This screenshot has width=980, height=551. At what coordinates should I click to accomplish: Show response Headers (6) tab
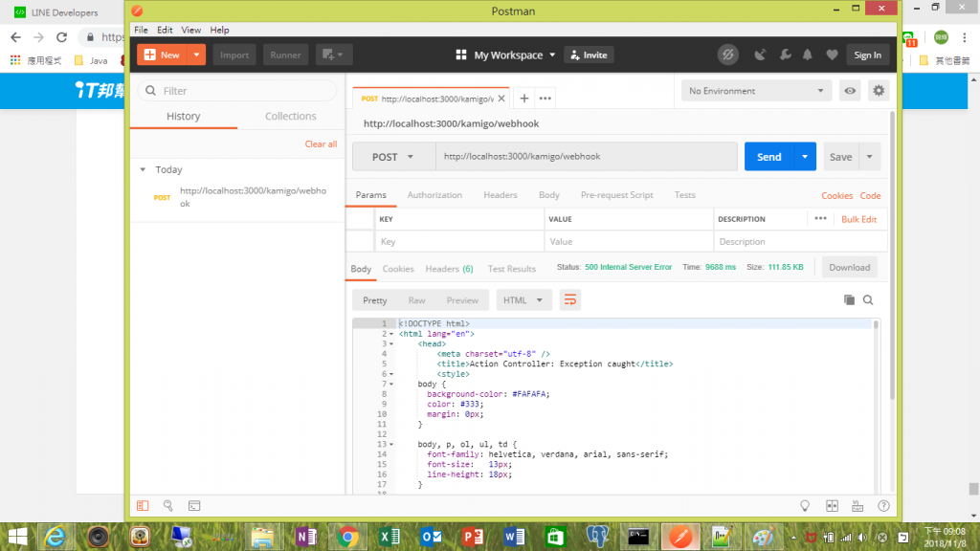point(449,269)
